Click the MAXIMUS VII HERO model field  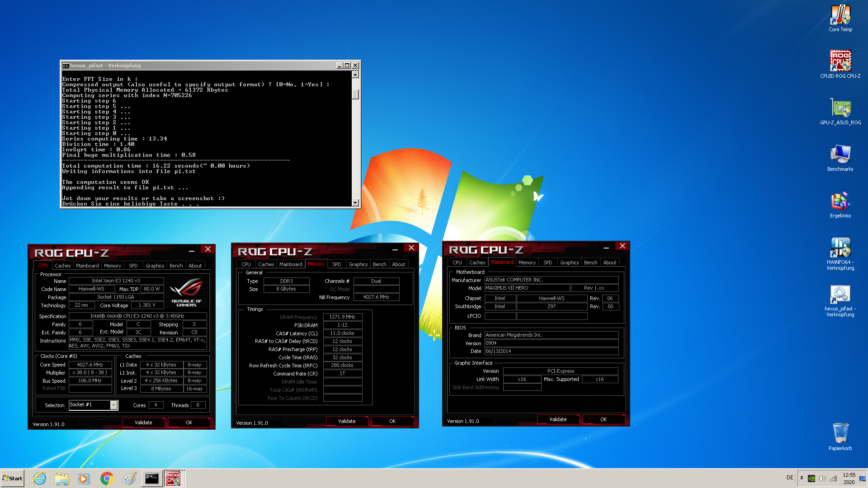coord(527,288)
